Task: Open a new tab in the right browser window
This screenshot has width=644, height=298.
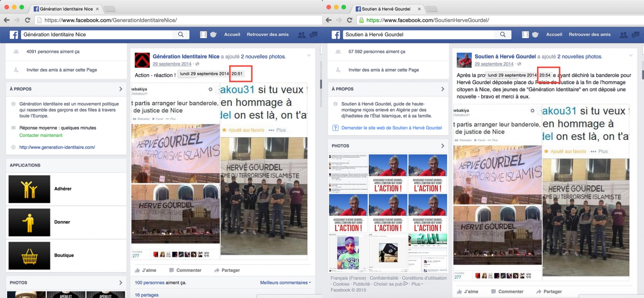Action: point(431,9)
